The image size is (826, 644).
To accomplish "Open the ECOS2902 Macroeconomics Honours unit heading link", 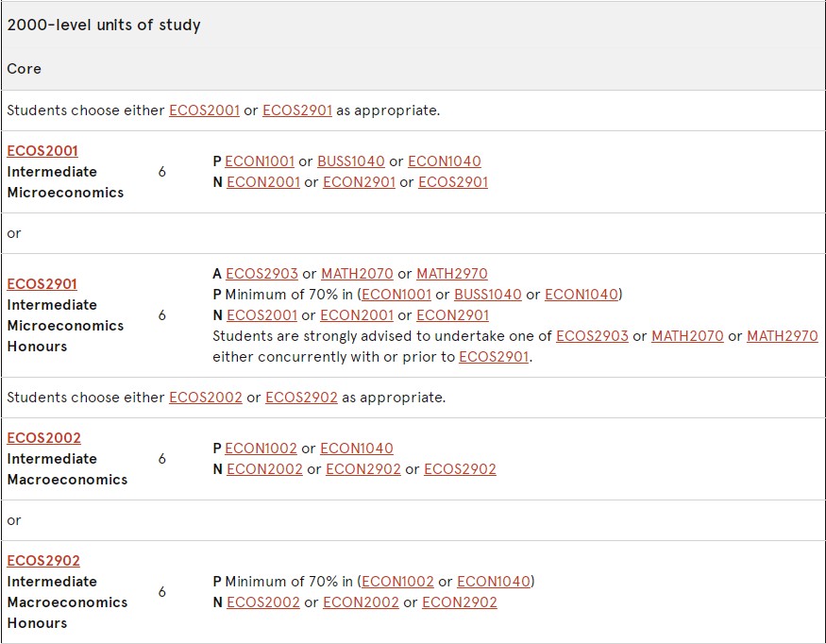I will point(43,561).
